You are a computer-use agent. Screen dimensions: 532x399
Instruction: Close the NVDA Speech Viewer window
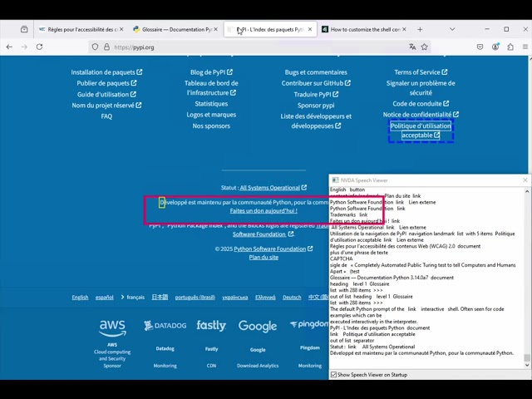525,180
